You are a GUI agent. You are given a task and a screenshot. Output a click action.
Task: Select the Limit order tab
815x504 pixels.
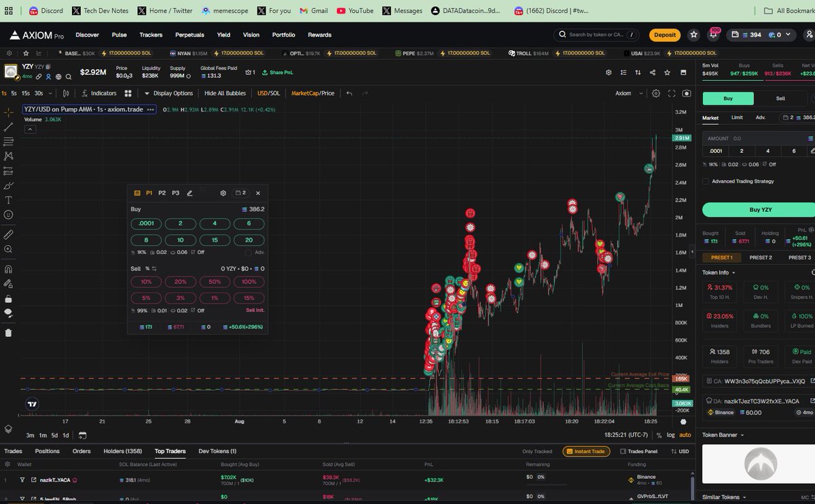pyautogui.click(x=737, y=118)
